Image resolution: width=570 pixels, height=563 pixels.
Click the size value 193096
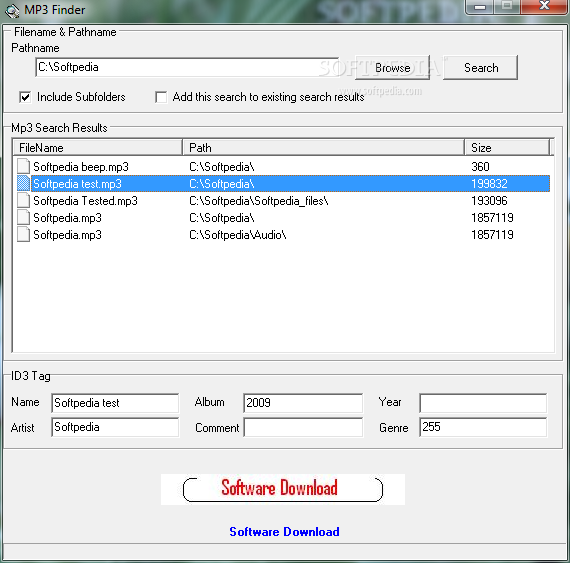(489, 201)
